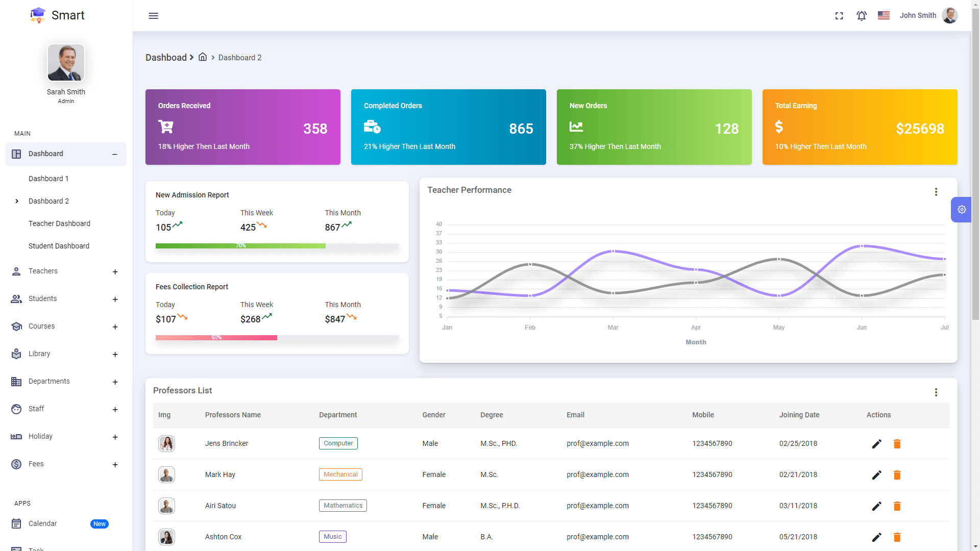The width and height of the screenshot is (980, 551).
Task: Click the Mathematics department tag for Airi Satou
Action: [342, 506]
